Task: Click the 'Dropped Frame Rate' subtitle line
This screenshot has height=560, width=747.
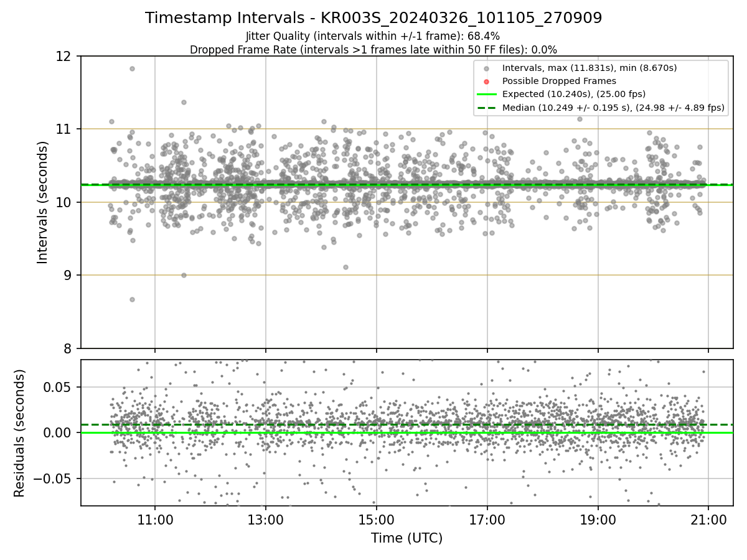Action: pyautogui.click(x=374, y=49)
